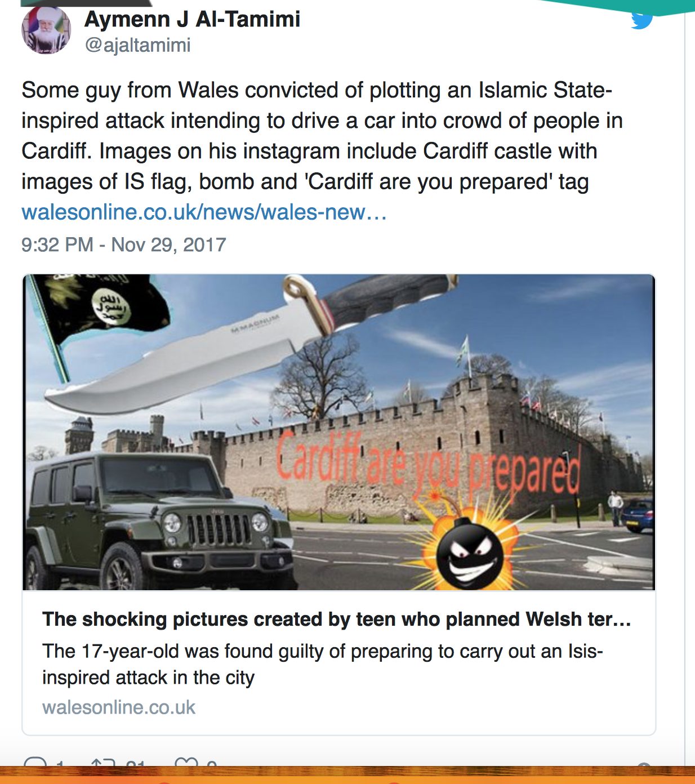Follow the walesonline.co.uk/news/wales-new… link

[x=204, y=212]
